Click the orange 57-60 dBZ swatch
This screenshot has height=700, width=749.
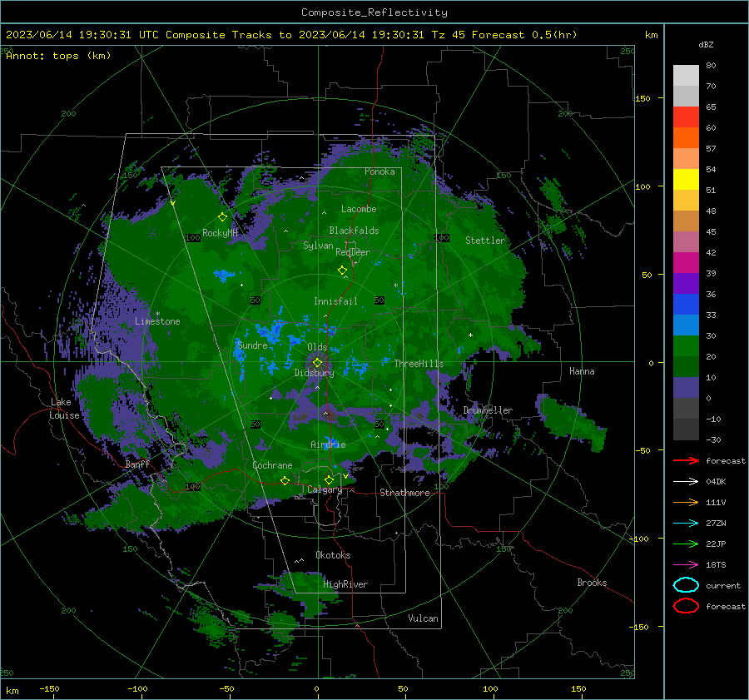[x=686, y=137]
